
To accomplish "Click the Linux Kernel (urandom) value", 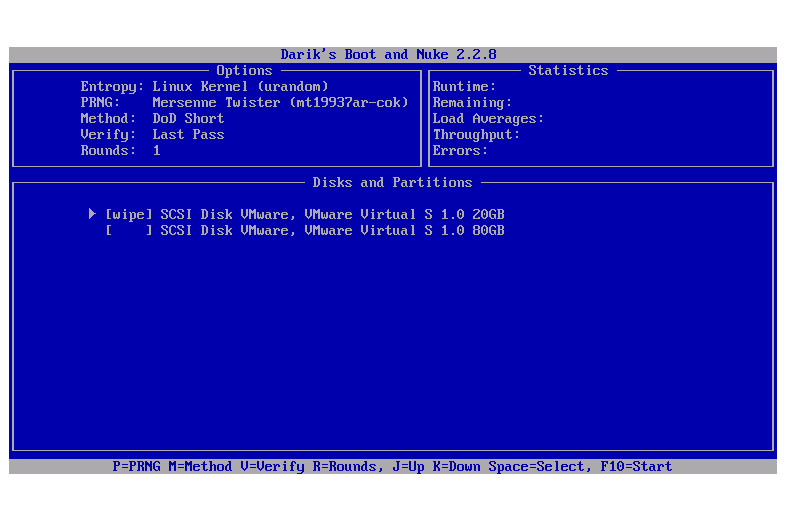I will [240, 86].
